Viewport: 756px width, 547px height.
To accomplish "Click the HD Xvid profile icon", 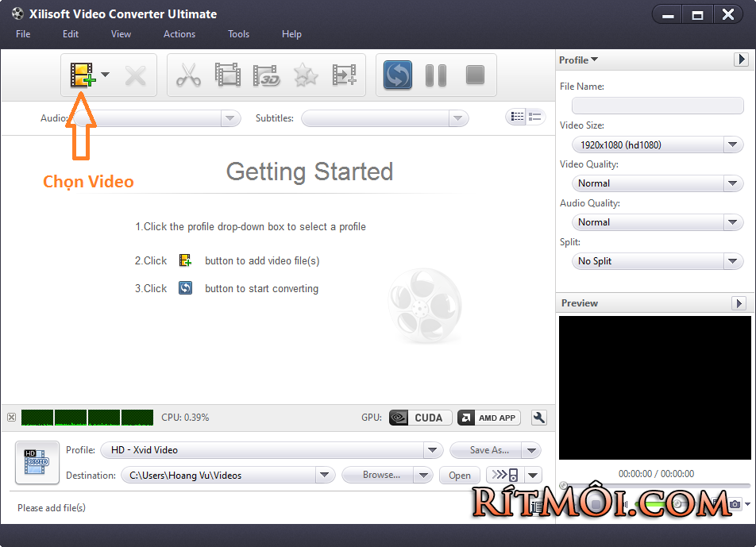I will point(37,462).
